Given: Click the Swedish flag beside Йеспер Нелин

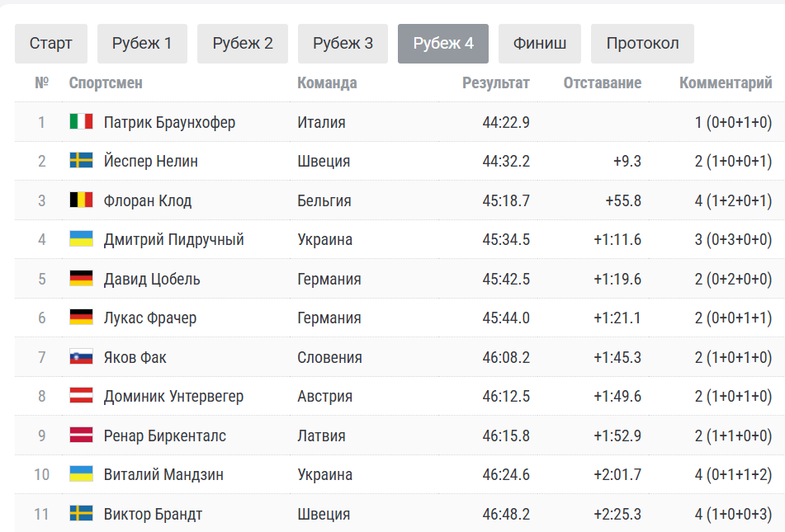Looking at the screenshot, I should tap(80, 161).
